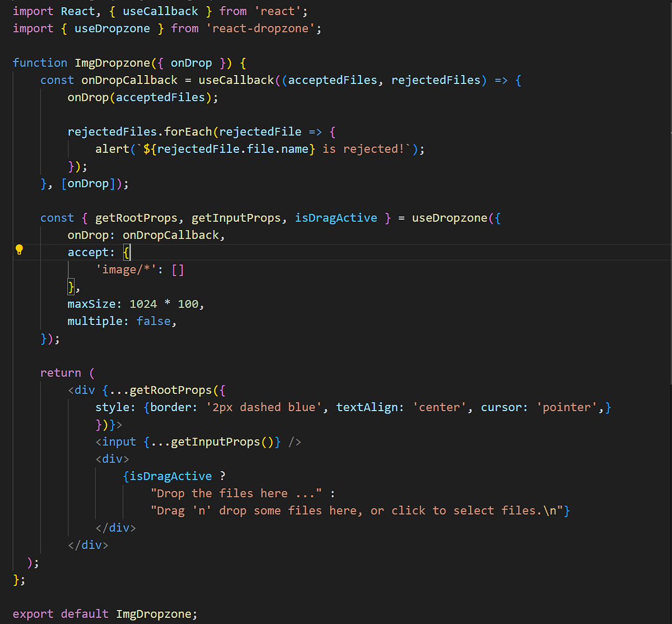This screenshot has height=624, width=672.
Task: Click the isDragActive variable in destructuring
Action: 335,217
